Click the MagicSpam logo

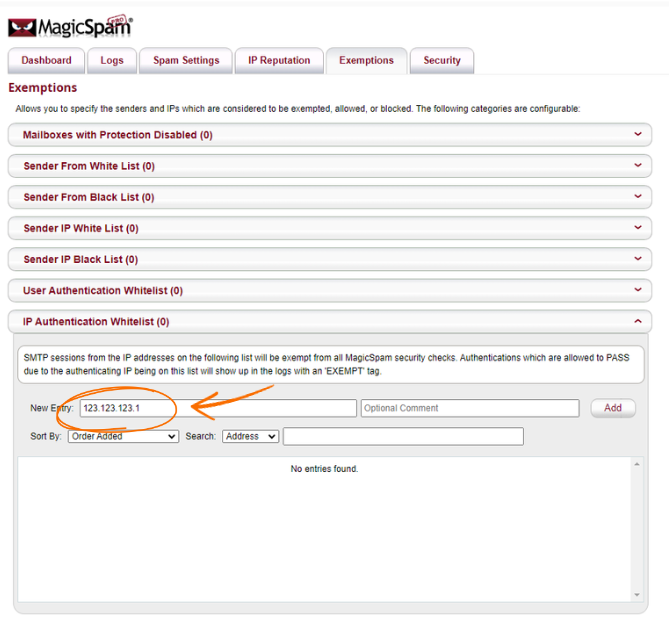tap(70, 26)
